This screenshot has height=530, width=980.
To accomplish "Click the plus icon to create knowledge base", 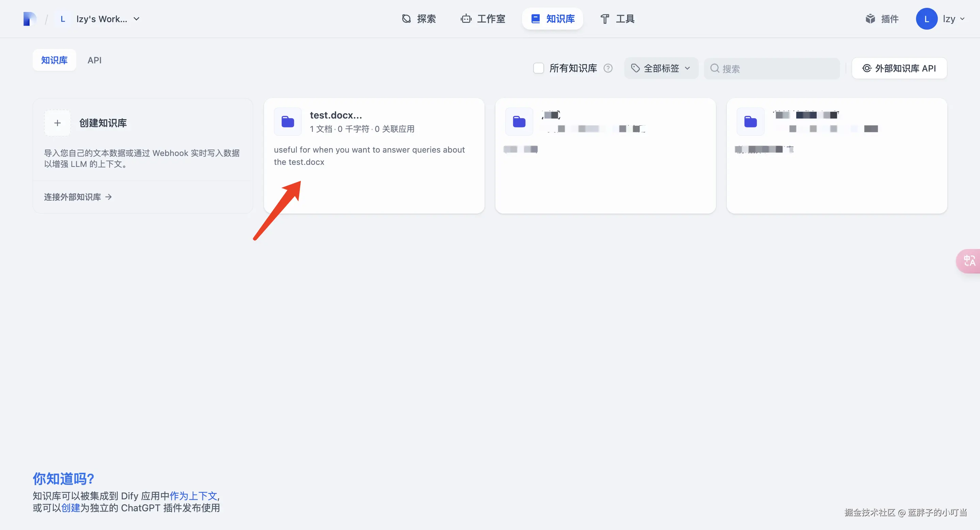I will click(58, 123).
